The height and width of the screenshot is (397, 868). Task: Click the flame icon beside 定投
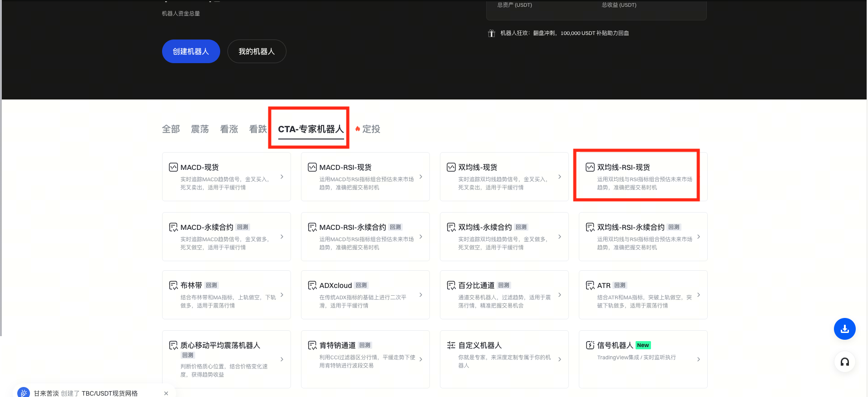(x=358, y=129)
